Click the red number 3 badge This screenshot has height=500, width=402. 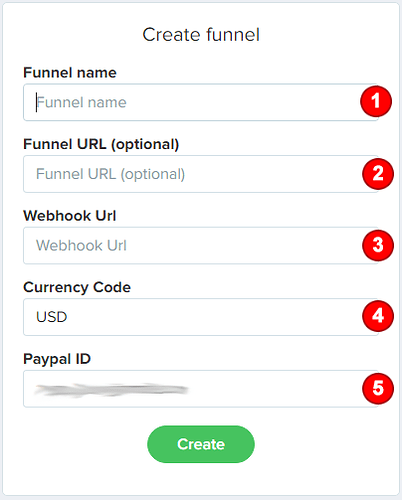[378, 245]
